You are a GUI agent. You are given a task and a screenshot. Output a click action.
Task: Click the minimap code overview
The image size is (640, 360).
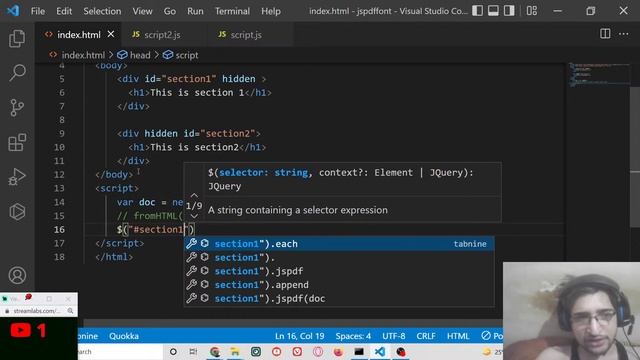coord(599,74)
